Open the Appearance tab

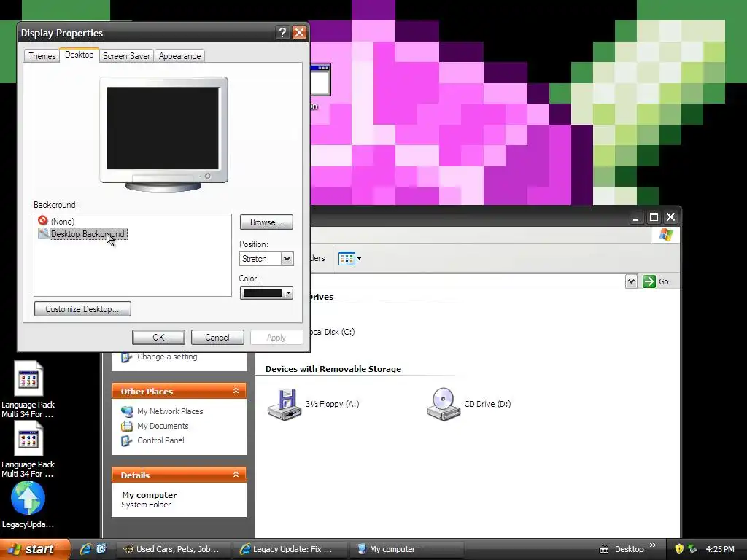[x=179, y=56]
